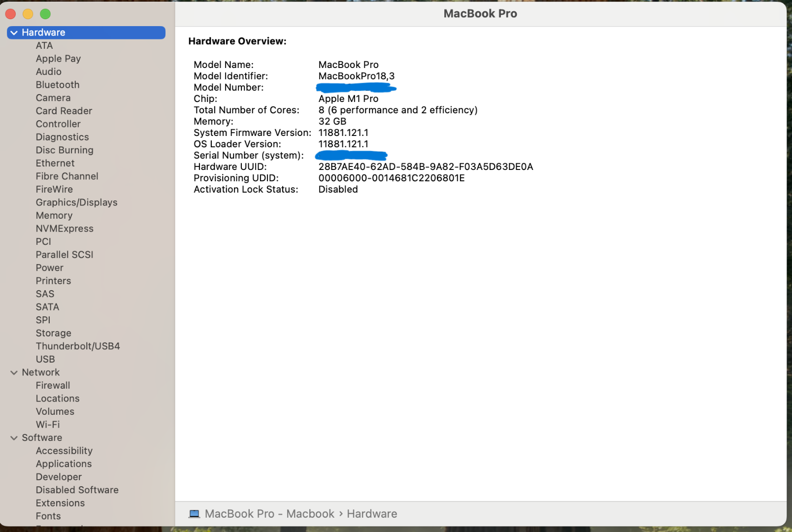Select Controller in the sidebar
Screen dimensions: 792x532
58,124
